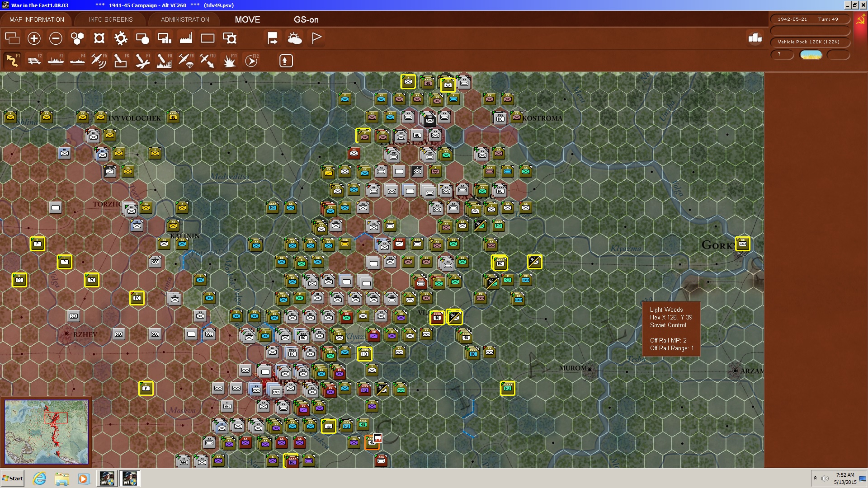Select Bomb City mode F8
Screen dimensions: 868x488
coord(164,60)
